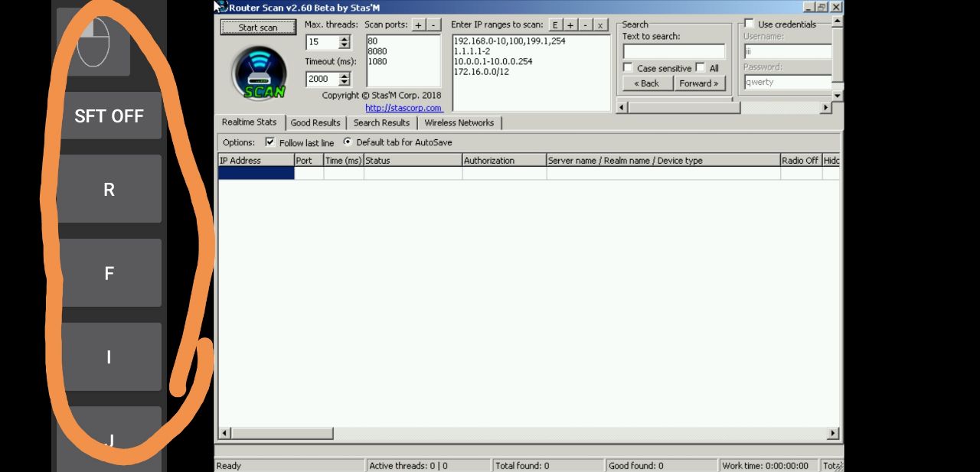980x472 pixels.
Task: Click the options panel scroll-left arrow
Action: (622, 108)
